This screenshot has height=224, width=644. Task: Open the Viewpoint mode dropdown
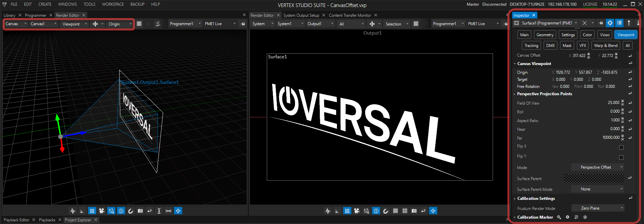coord(75,24)
